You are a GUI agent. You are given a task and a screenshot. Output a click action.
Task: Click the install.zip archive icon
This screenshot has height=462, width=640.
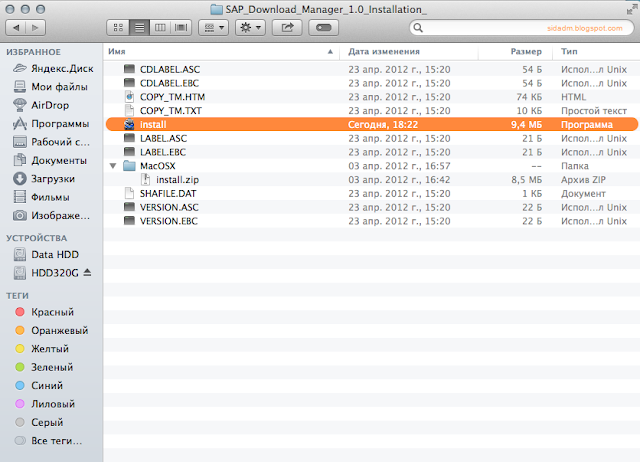click(x=145, y=180)
